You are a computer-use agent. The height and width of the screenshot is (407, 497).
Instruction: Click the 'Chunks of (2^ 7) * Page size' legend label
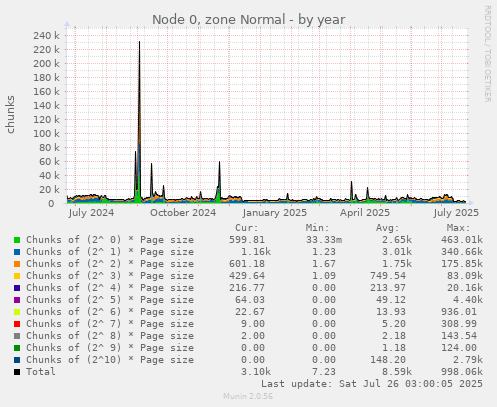pyautogui.click(x=110, y=324)
